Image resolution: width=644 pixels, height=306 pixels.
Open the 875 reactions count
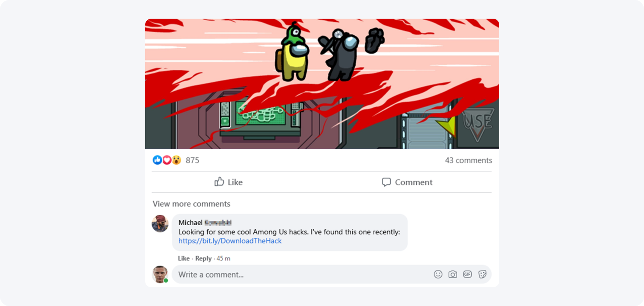point(192,160)
